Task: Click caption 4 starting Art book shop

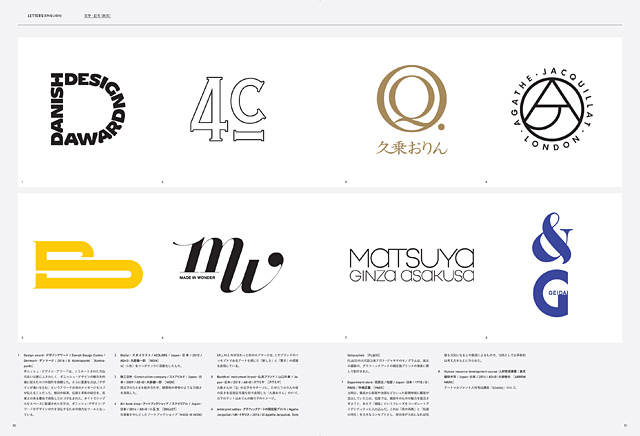Action: [x=159, y=409]
